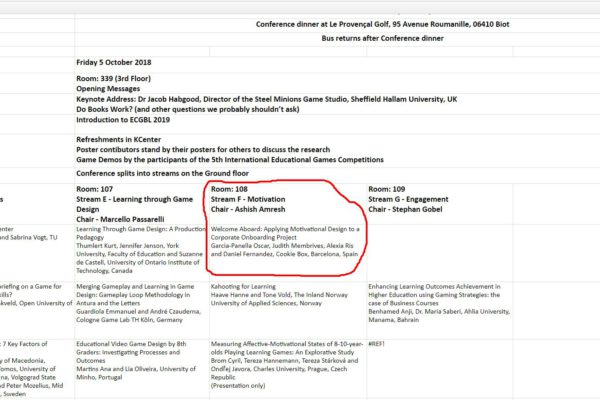
Task: Select the Room 109 Stream G Engagement header
Action: (420, 201)
